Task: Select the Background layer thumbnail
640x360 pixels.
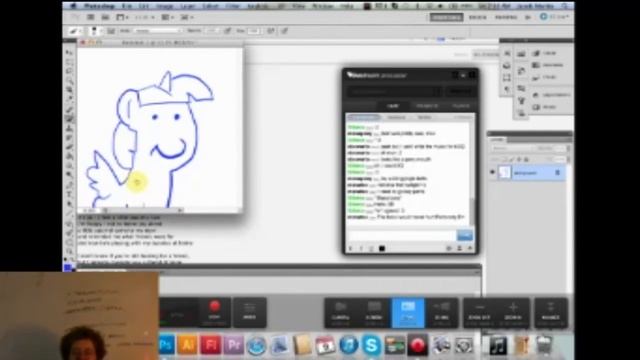Action: click(505, 173)
